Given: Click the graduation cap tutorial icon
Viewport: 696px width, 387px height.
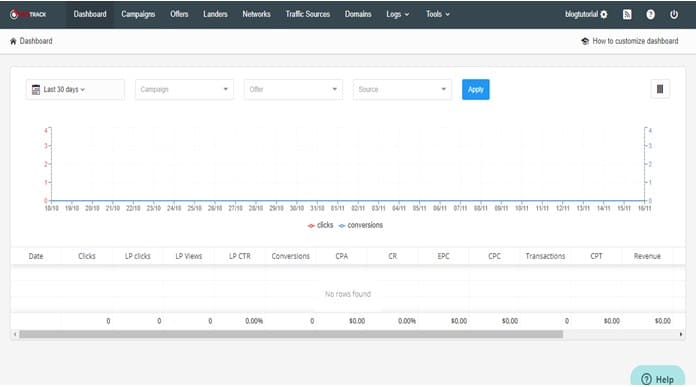Looking at the screenshot, I should (x=585, y=41).
